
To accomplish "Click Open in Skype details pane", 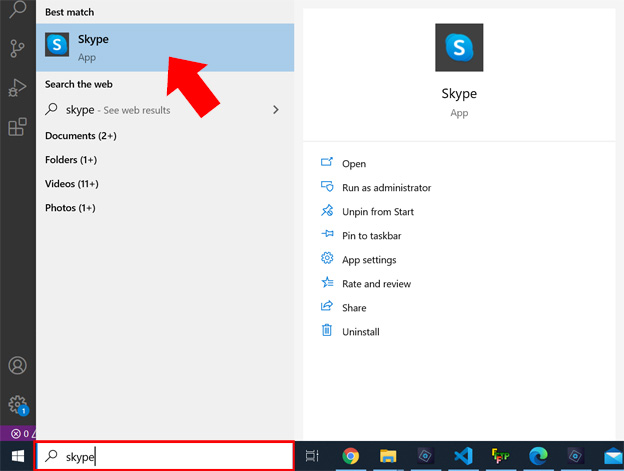I will 354,164.
